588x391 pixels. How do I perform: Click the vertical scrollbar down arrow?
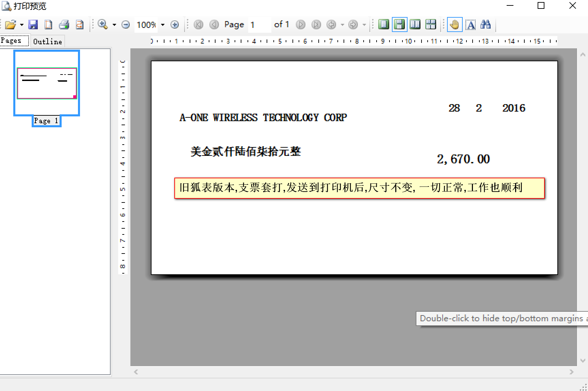point(583,360)
